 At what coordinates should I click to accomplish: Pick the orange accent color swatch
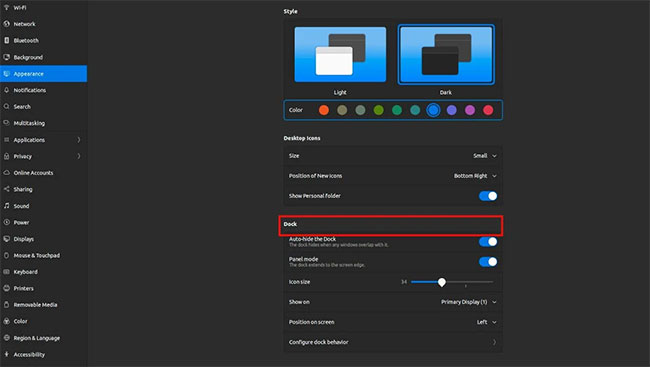324,110
